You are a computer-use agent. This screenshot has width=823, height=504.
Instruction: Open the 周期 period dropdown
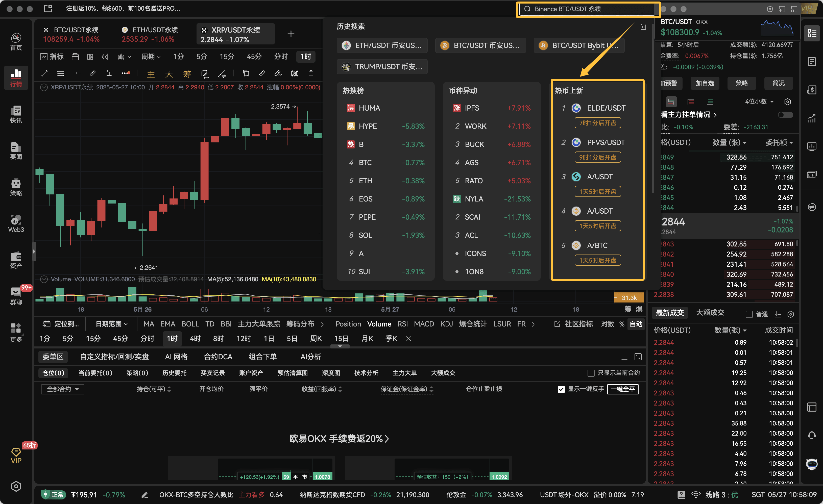pyautogui.click(x=151, y=57)
